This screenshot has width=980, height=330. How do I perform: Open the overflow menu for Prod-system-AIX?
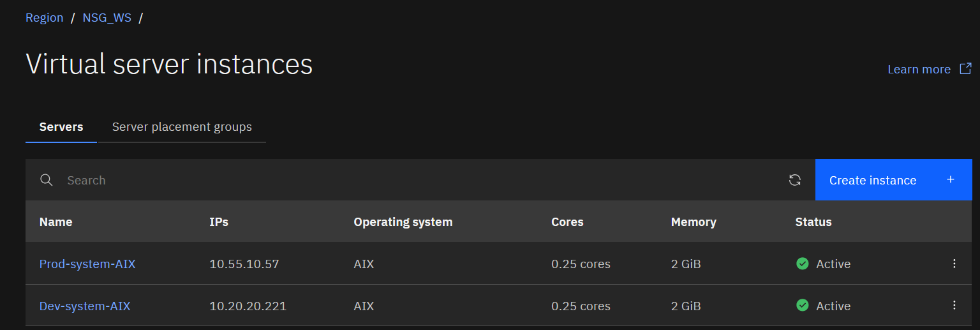(954, 264)
